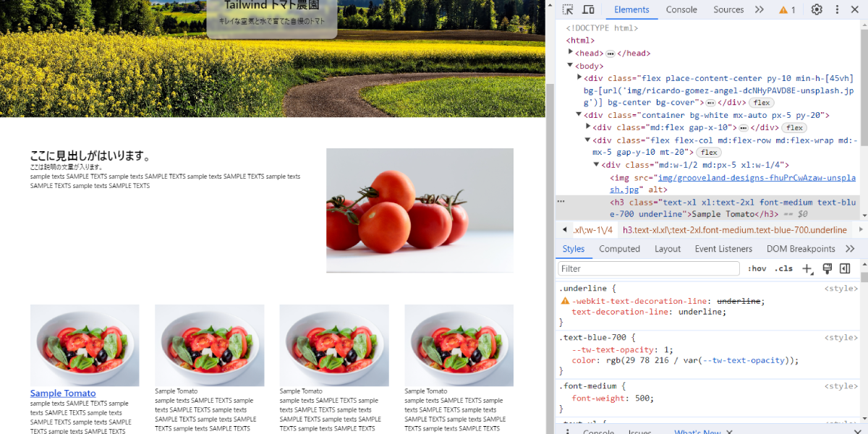The width and height of the screenshot is (868, 434).
Task: Click the warning icon beside -webkit-text-decoration-line
Action: (565, 301)
